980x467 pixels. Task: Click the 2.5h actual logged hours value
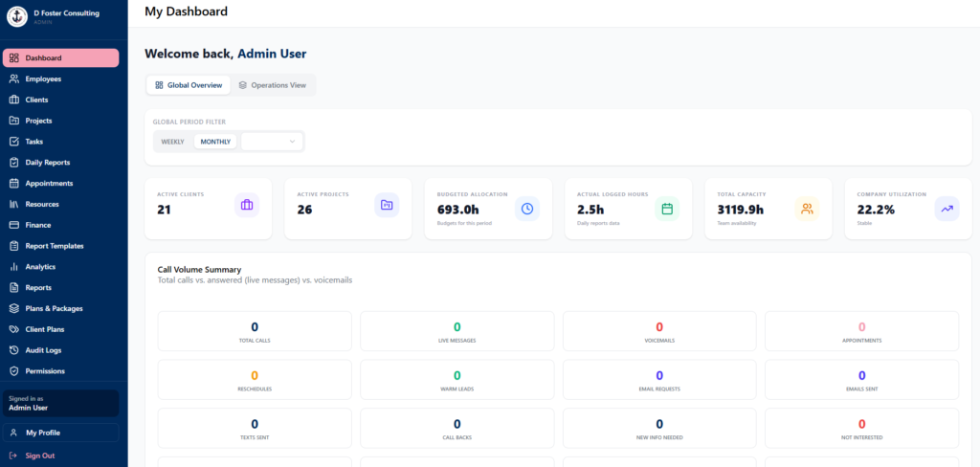(590, 210)
